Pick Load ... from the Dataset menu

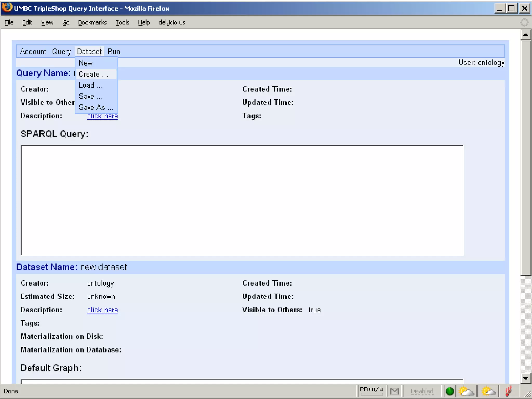[x=90, y=85]
